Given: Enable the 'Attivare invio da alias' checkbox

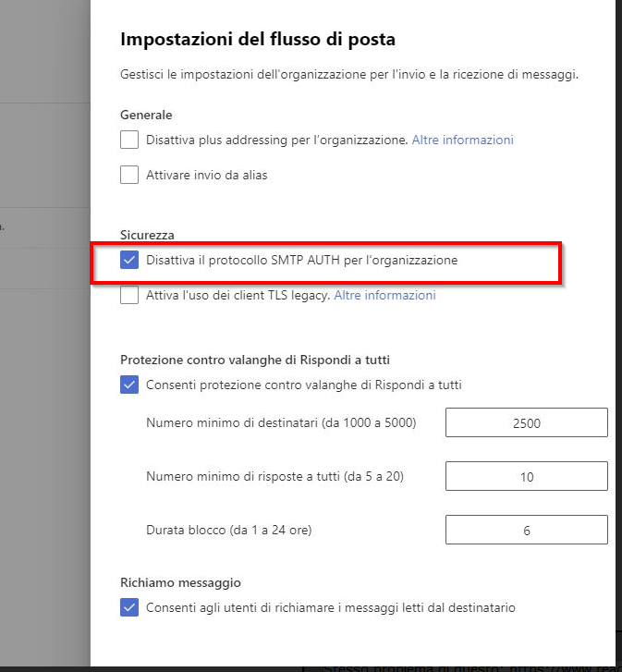Looking at the screenshot, I should 129,175.
